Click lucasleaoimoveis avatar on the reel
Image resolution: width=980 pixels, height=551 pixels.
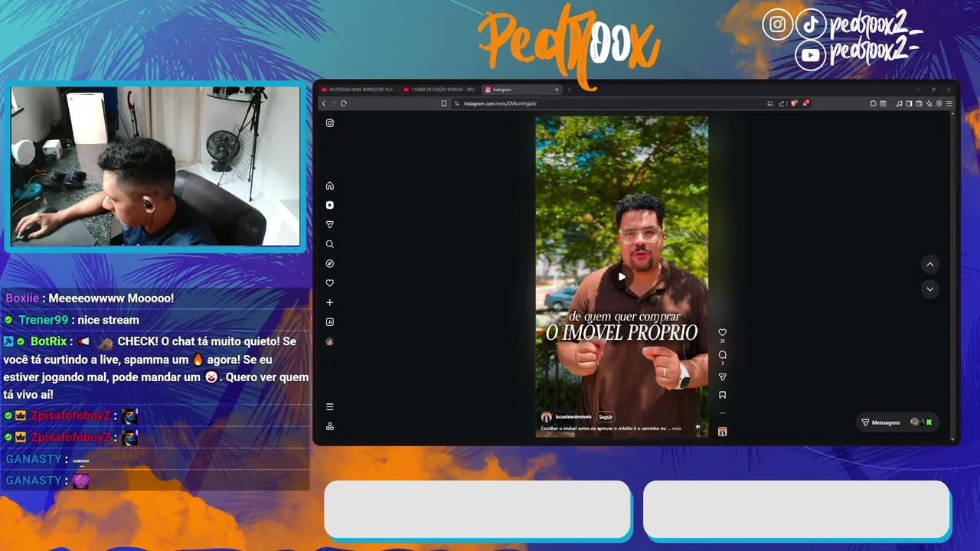(x=546, y=417)
